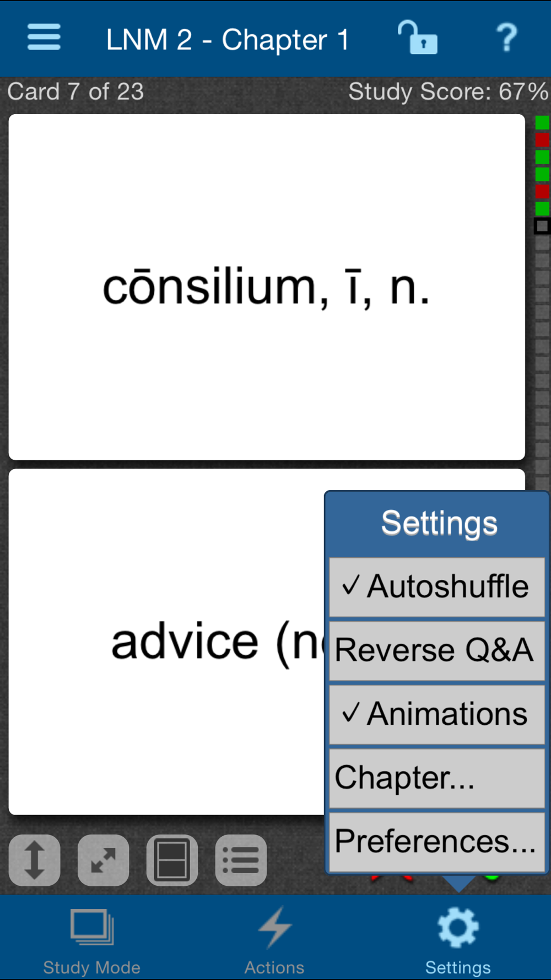Tap the unlocked padlock icon
The width and height of the screenshot is (551, 980).
click(417, 37)
